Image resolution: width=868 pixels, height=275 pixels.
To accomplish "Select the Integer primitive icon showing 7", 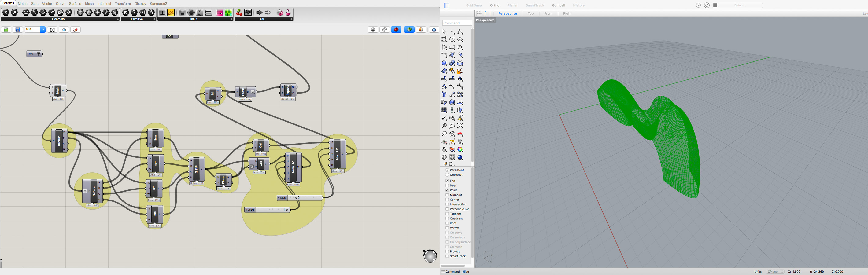I will coord(134,13).
